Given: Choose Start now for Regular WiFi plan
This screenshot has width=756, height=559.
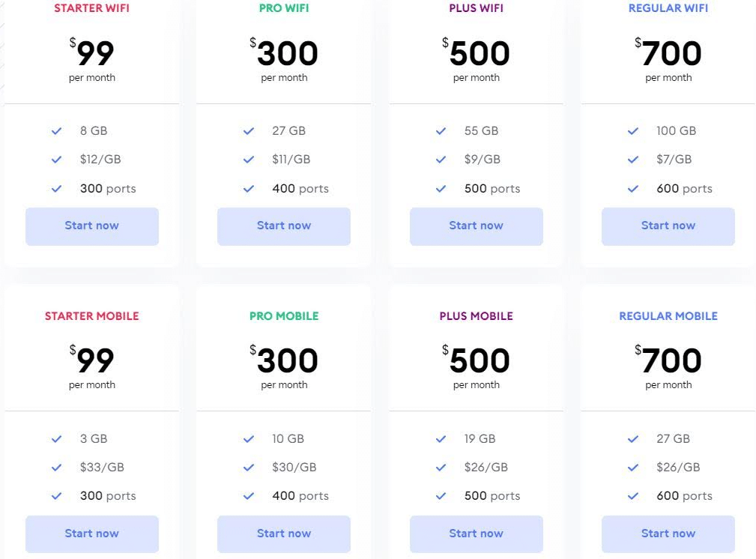Looking at the screenshot, I should (x=668, y=226).
